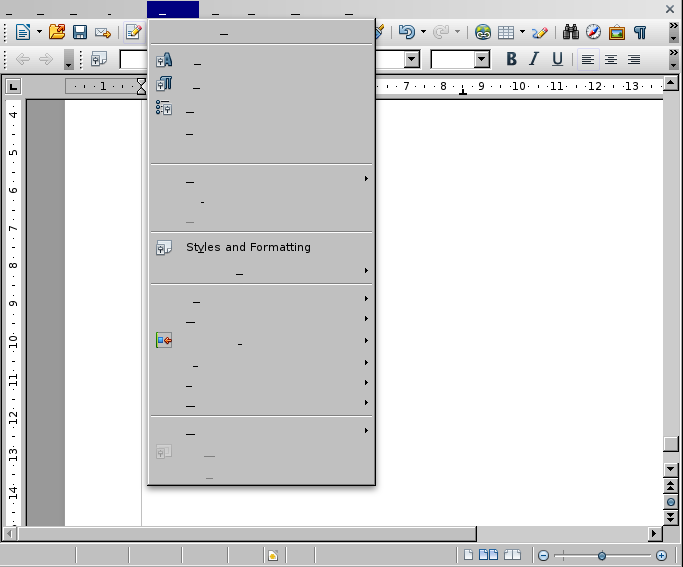
Task: Toggle Underline formatting
Action: 557,60
